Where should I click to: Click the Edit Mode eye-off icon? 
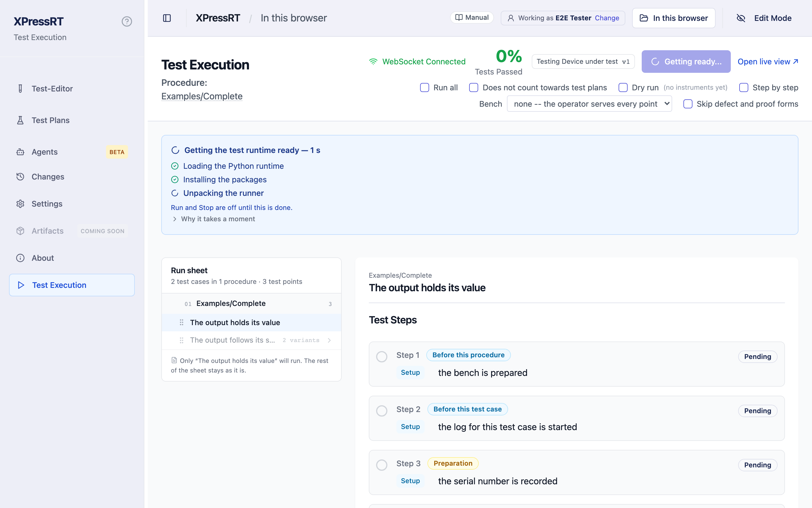pyautogui.click(x=741, y=18)
